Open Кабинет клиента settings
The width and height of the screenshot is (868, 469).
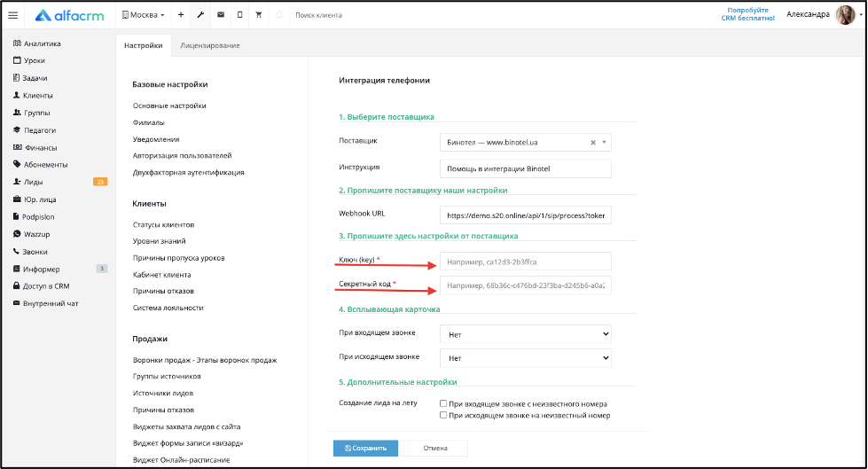161,274
